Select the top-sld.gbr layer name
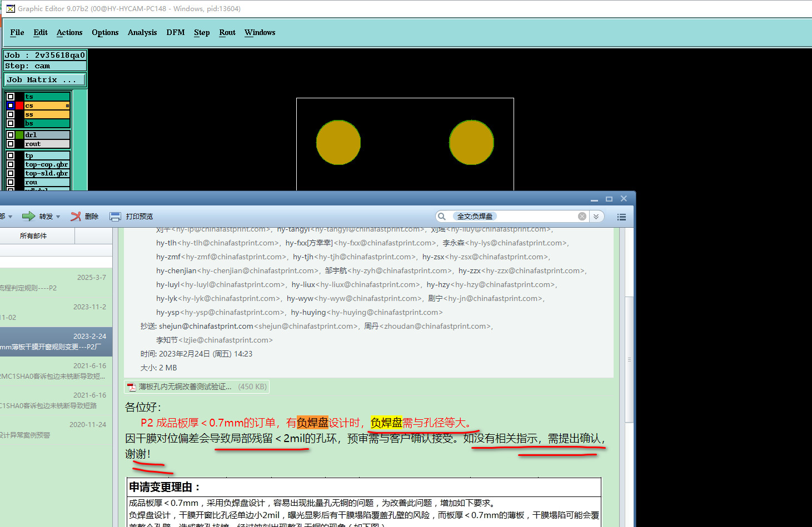Viewport: 812px width, 527px height. (47, 173)
